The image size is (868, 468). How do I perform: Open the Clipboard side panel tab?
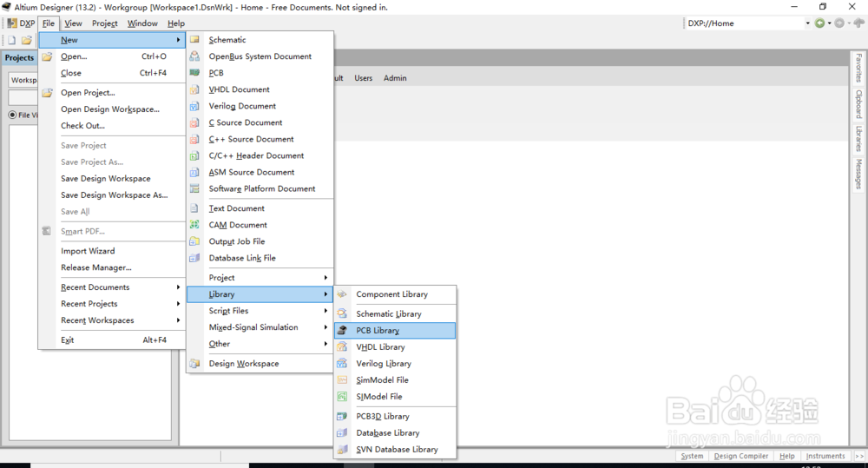tap(858, 104)
